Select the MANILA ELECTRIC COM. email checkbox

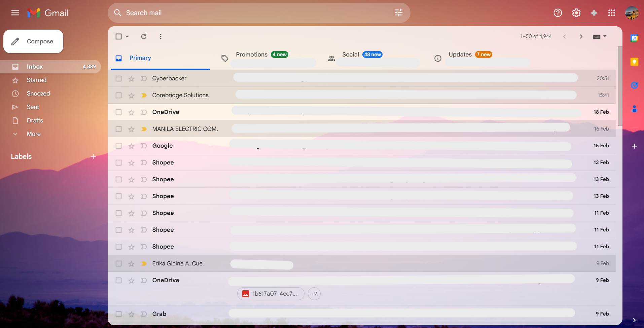(118, 129)
